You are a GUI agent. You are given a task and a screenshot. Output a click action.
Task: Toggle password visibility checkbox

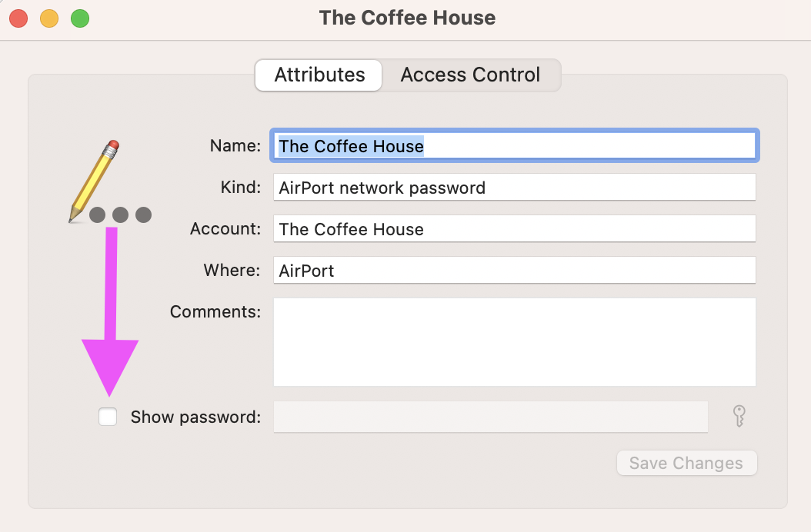[108, 416]
